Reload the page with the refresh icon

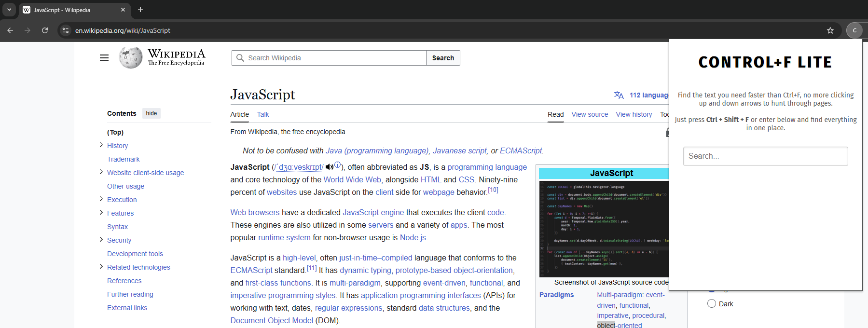45,30
